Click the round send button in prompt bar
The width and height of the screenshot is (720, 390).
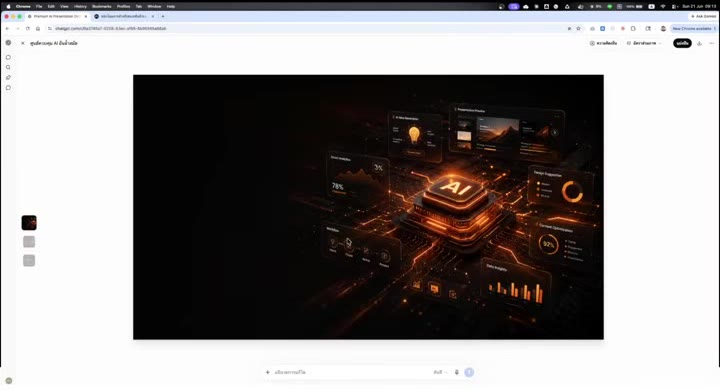coord(469,372)
